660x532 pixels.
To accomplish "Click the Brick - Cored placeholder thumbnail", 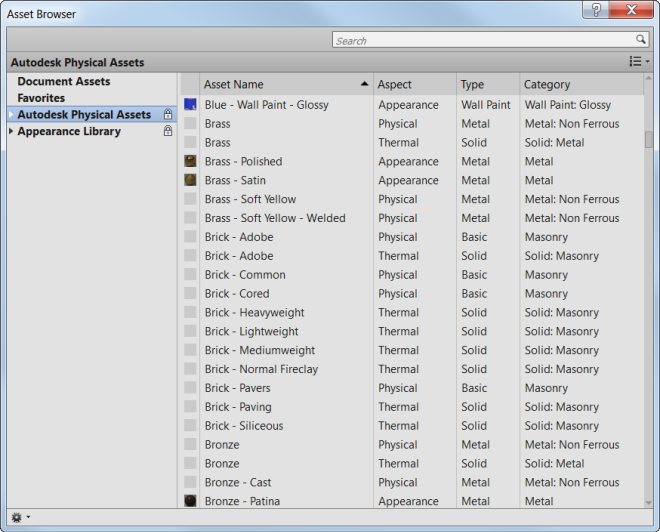I will point(190,293).
